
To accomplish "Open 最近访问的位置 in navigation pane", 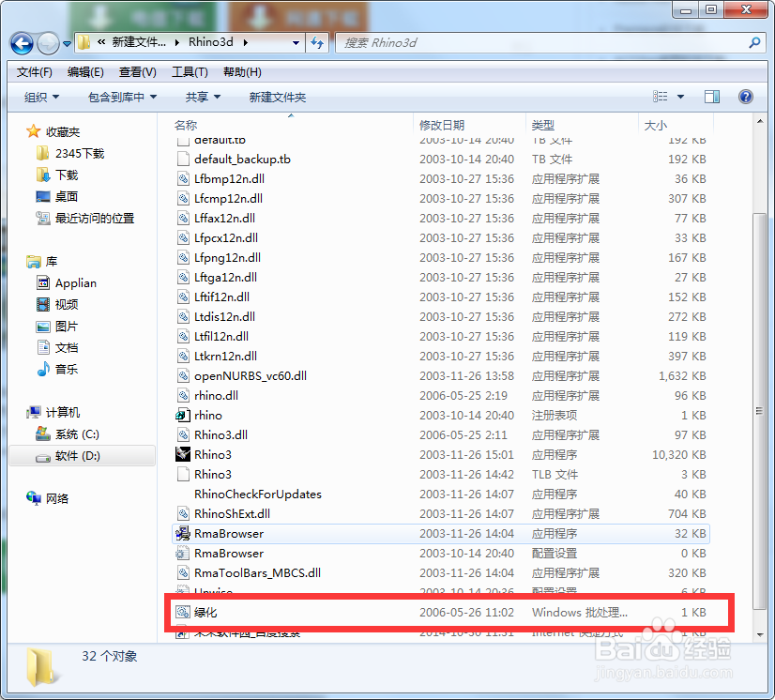I will coord(95,218).
